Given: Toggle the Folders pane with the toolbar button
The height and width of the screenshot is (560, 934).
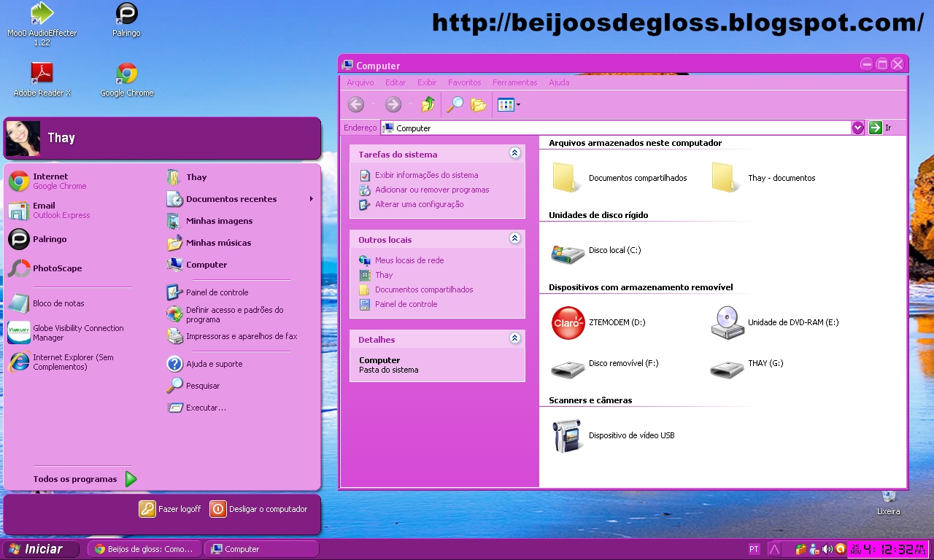Looking at the screenshot, I should click(x=477, y=104).
